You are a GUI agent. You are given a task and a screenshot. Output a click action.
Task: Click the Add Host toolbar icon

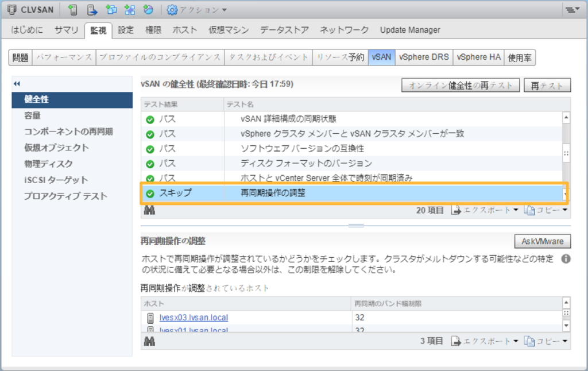click(73, 10)
